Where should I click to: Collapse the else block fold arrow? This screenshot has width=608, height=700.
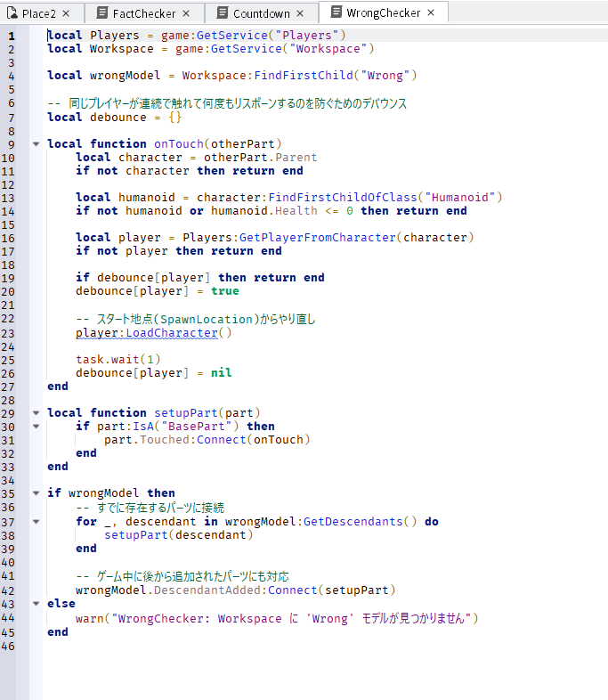point(36,604)
